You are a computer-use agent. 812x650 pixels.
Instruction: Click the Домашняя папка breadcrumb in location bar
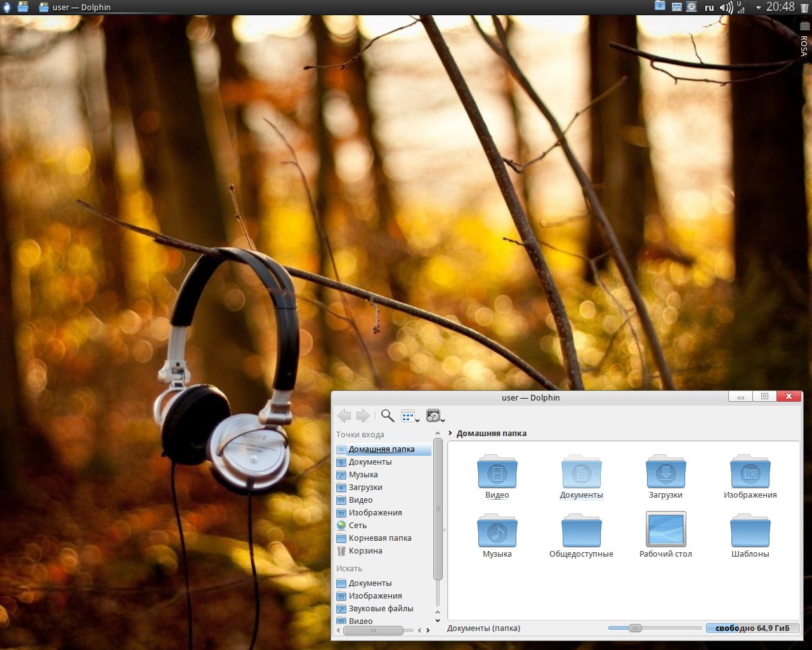(x=491, y=434)
